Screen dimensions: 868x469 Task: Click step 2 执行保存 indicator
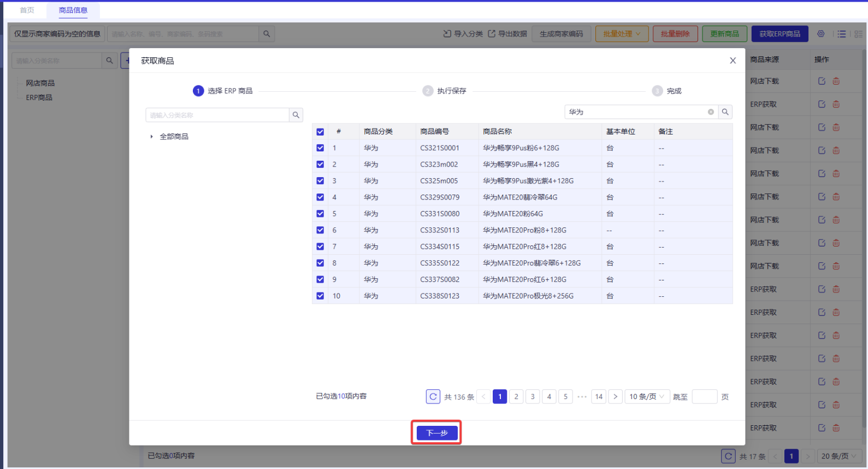[445, 91]
